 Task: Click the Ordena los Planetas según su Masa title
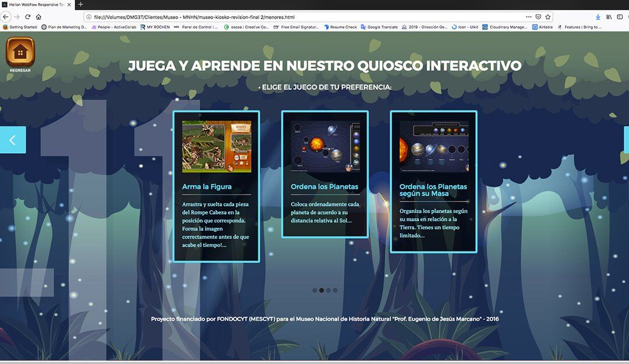pyautogui.click(x=433, y=190)
